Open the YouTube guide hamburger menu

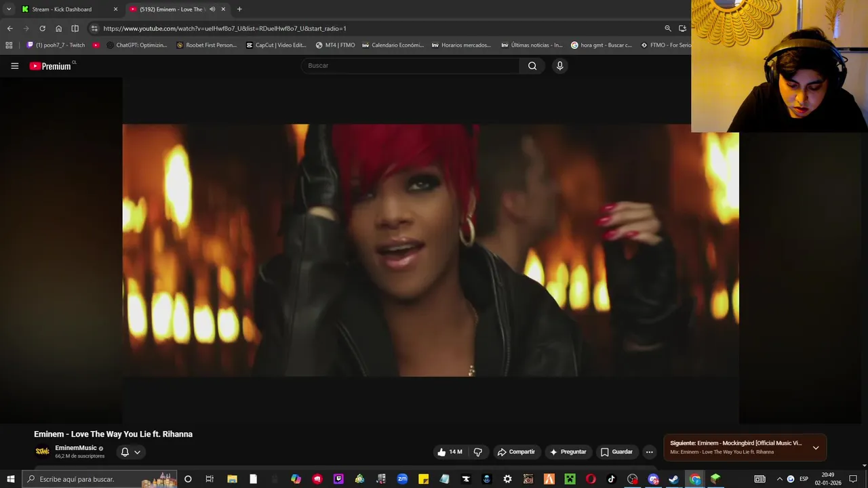click(x=14, y=66)
